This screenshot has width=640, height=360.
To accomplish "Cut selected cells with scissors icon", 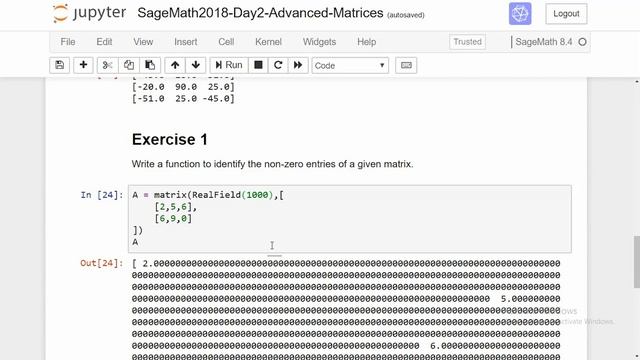I will point(107,65).
